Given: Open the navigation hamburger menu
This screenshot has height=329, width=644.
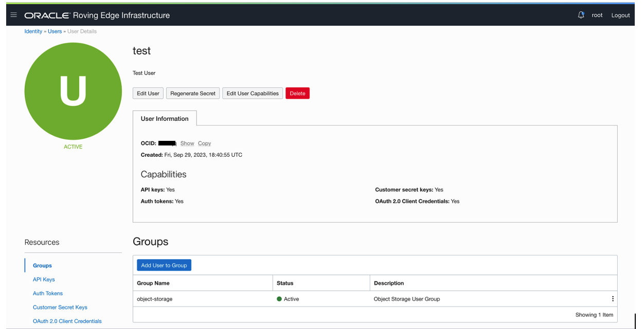Looking at the screenshot, I should pos(13,15).
